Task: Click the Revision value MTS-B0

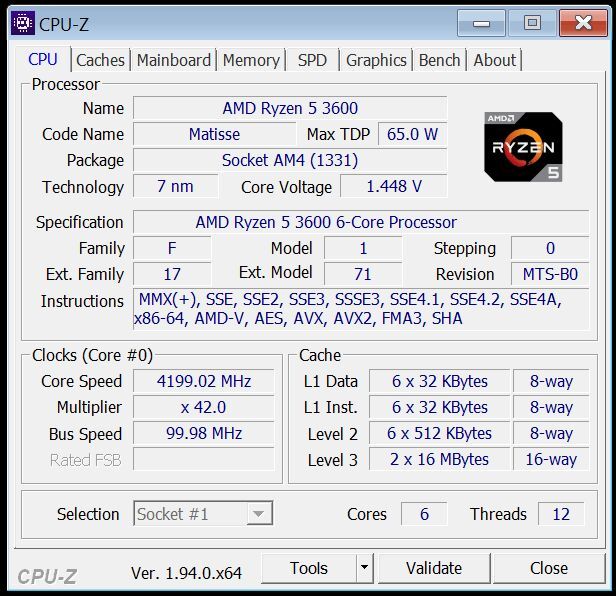Action: tap(550, 274)
